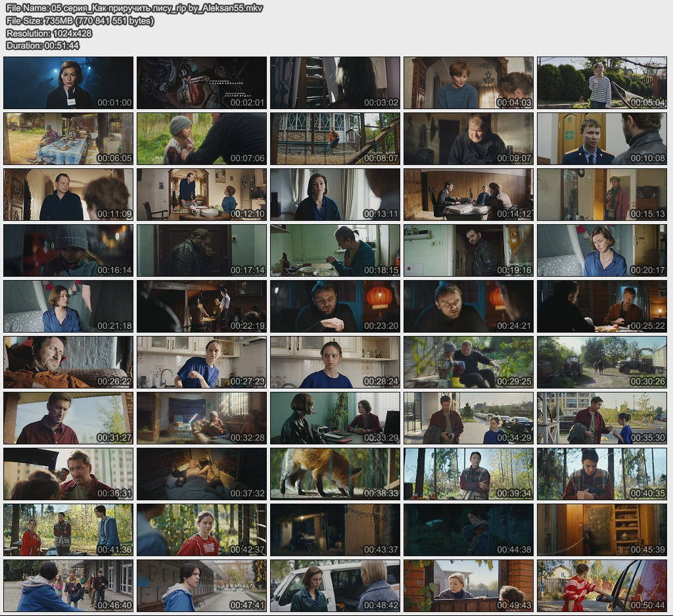
Task: Open the fox frame at 00:38:33
Action: [335, 474]
